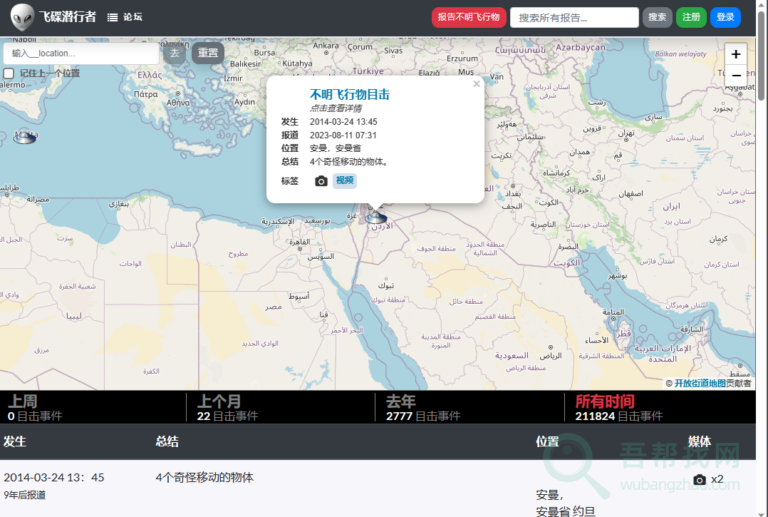
Task: Click the UFO marker below the popup
Action: tap(376, 216)
